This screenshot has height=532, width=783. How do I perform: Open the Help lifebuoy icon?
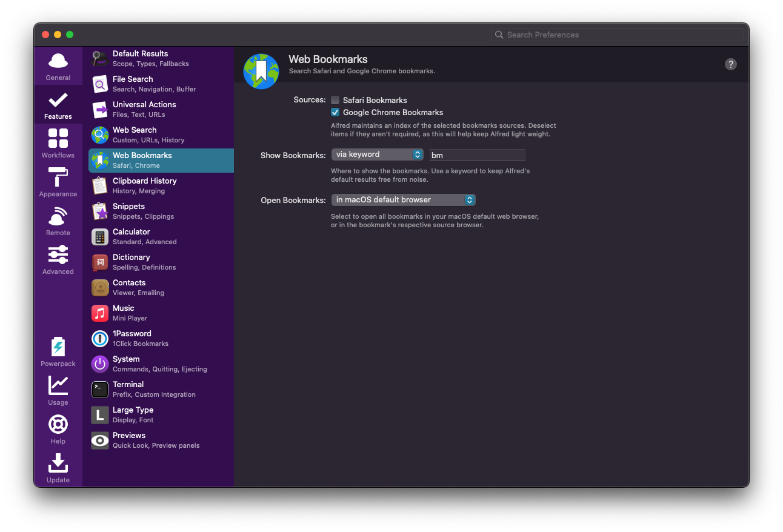(58, 424)
